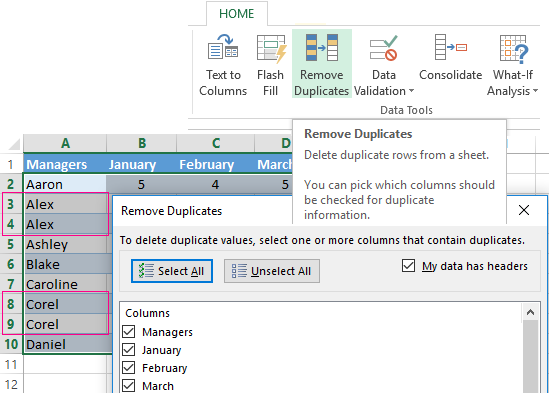The image size is (549, 393).
Task: Click the Alex cell in row 3
Action: point(65,204)
